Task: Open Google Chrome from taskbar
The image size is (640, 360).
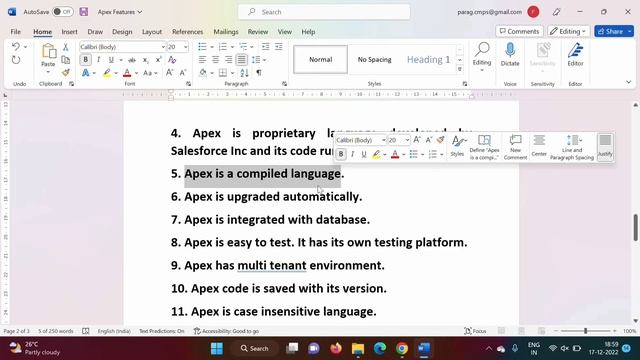Action: (402, 349)
